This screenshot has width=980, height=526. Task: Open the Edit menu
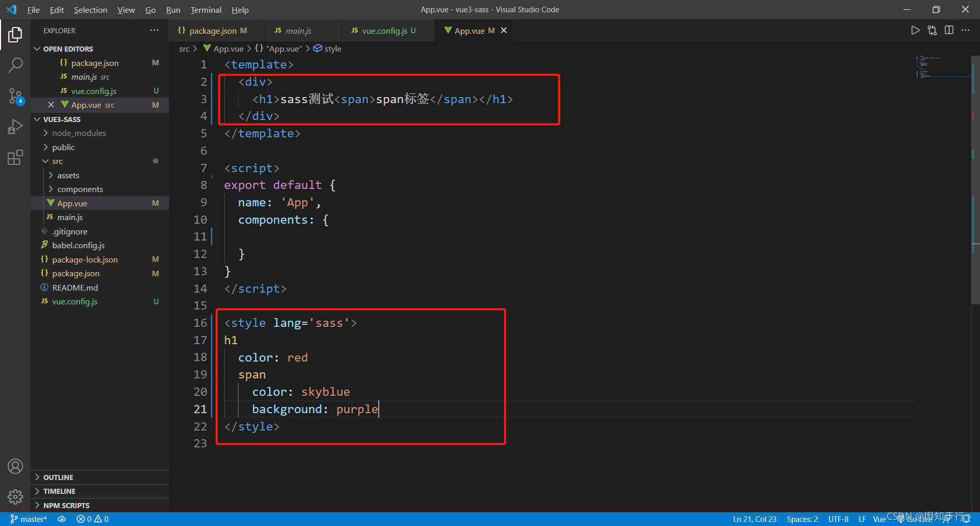57,10
